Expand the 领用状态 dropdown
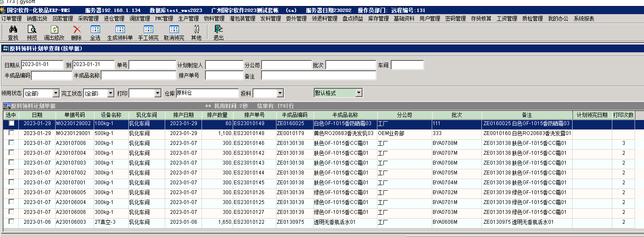The height and width of the screenshot is (237, 644). pyautogui.click(x=56, y=93)
